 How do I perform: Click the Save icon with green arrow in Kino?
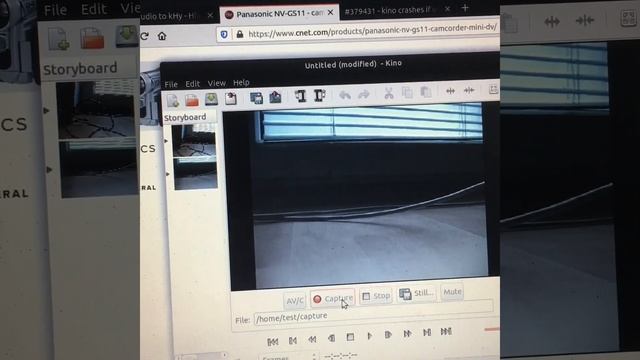click(211, 99)
